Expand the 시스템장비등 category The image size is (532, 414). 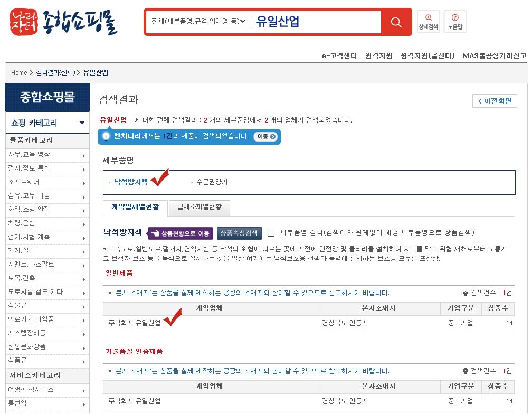pyautogui.click(x=47, y=333)
